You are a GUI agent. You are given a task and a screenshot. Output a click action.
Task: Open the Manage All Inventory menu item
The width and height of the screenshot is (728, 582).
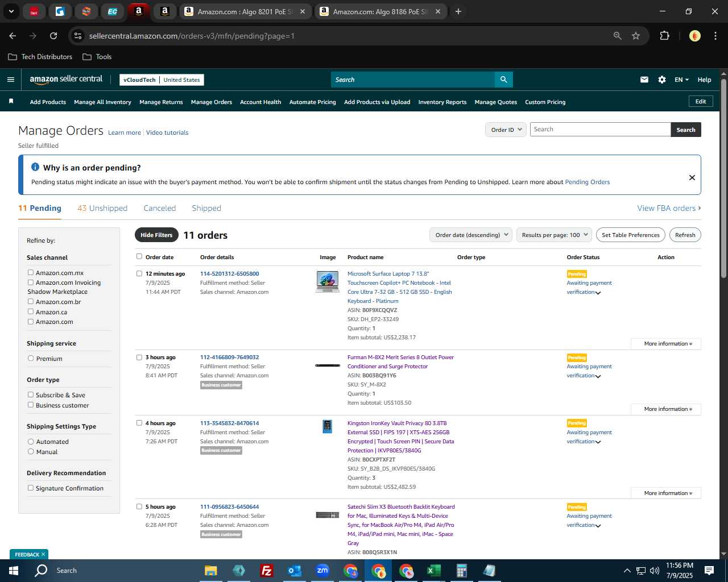point(102,102)
